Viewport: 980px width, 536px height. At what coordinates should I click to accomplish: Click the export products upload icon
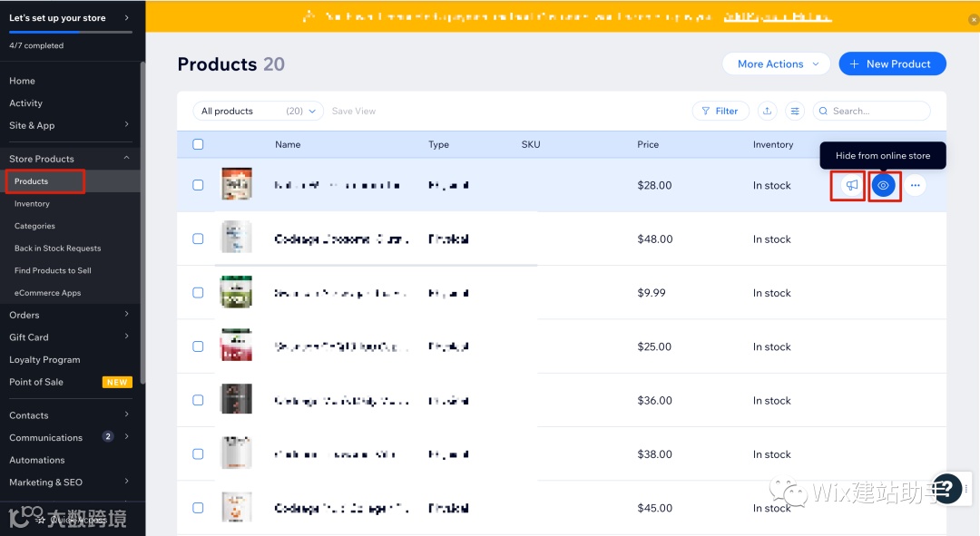(x=768, y=111)
